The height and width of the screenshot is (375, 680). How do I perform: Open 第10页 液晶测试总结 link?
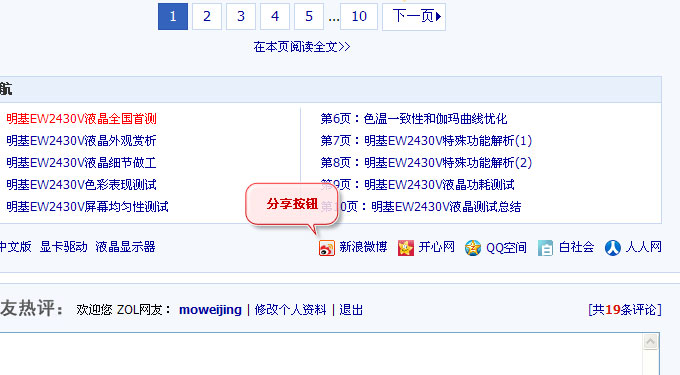click(421, 207)
